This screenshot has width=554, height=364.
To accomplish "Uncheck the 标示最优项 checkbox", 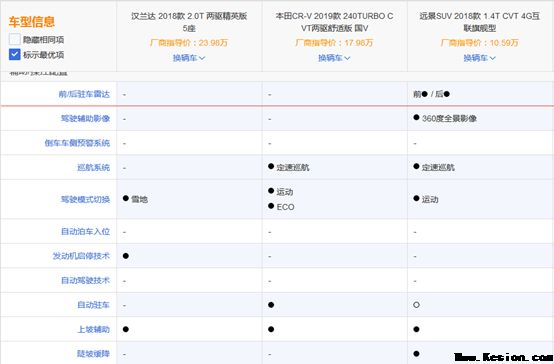I will point(14,54).
